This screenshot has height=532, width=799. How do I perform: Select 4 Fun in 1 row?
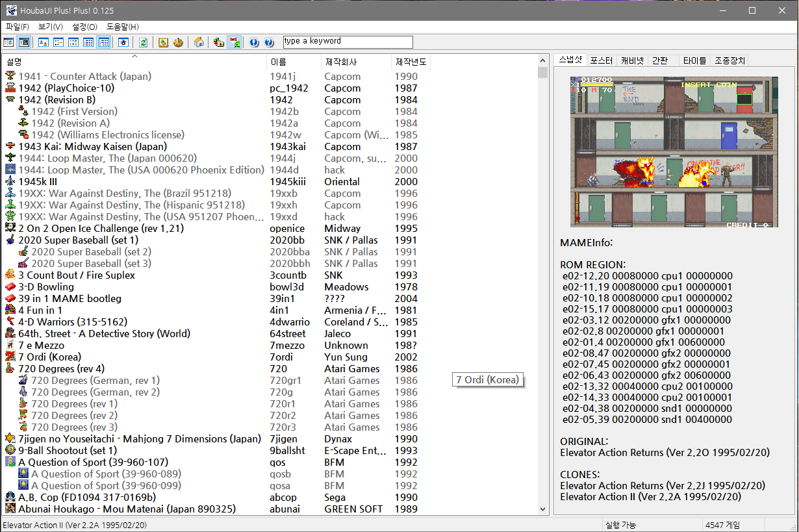coord(216,310)
